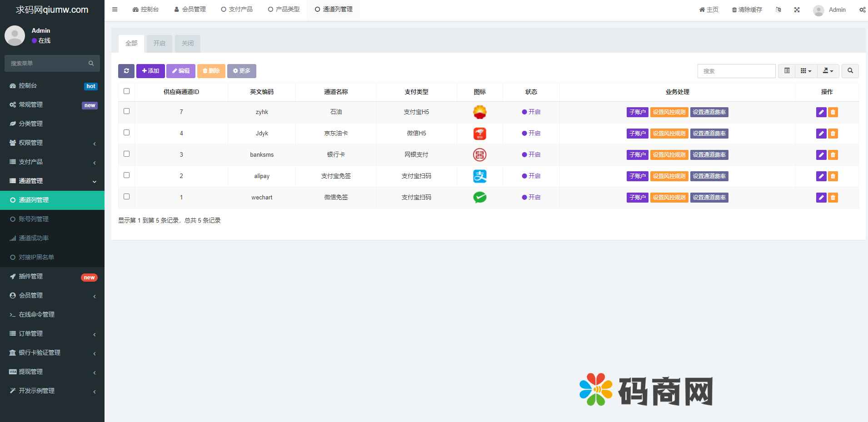Click the hamburger menu toggle icon
868x422 pixels.
tap(115, 10)
